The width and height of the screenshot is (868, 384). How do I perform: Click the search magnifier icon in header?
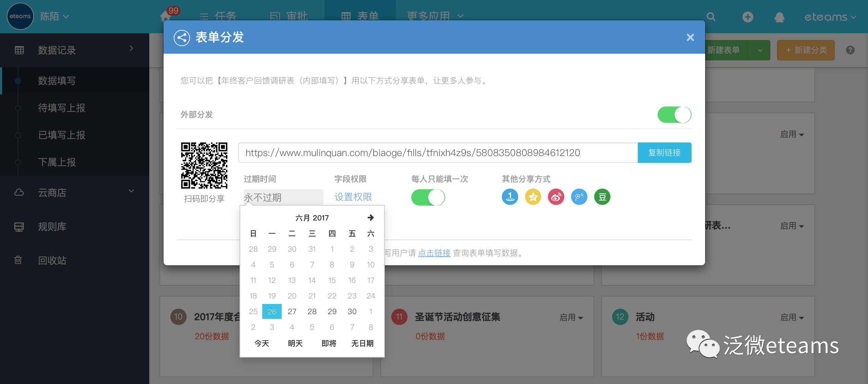coord(711,17)
